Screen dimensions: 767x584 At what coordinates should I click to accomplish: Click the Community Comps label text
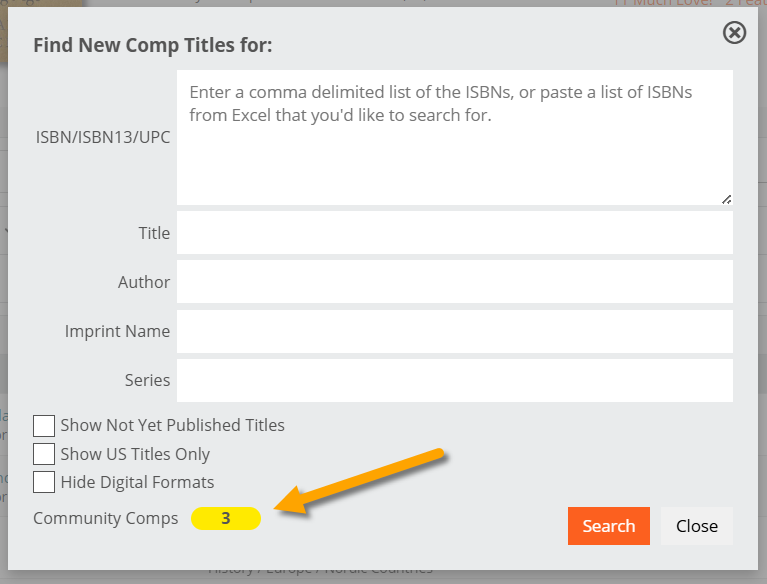click(106, 518)
